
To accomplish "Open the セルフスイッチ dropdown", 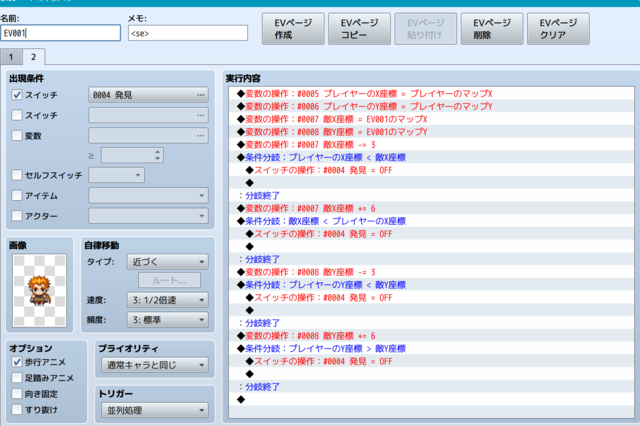I will click(117, 175).
